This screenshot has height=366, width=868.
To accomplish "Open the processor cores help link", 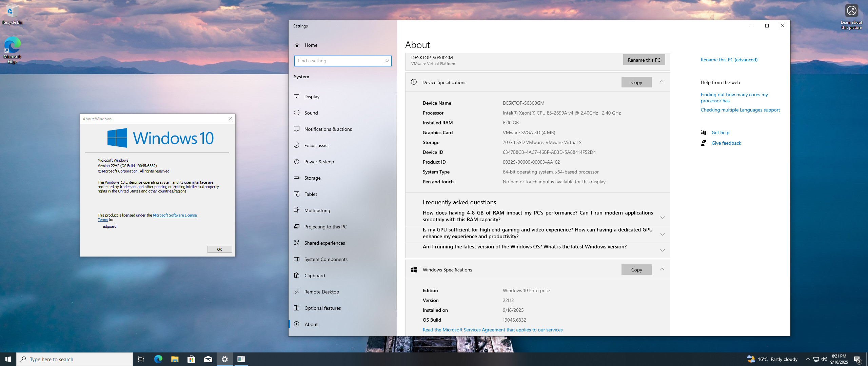I will coord(734,98).
